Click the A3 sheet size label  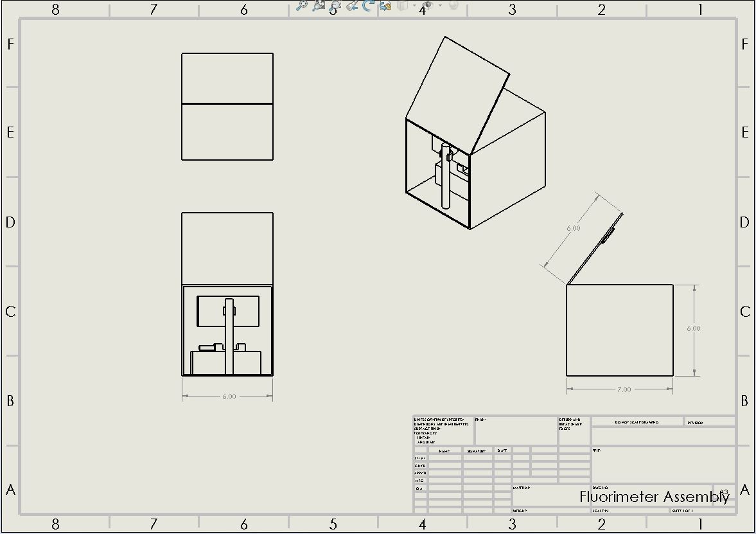724,493
